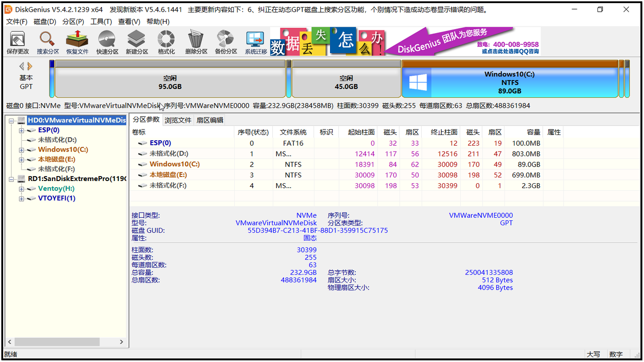Open the 备份分区 backup partition tool
This screenshot has width=644, height=362.
point(226,42)
